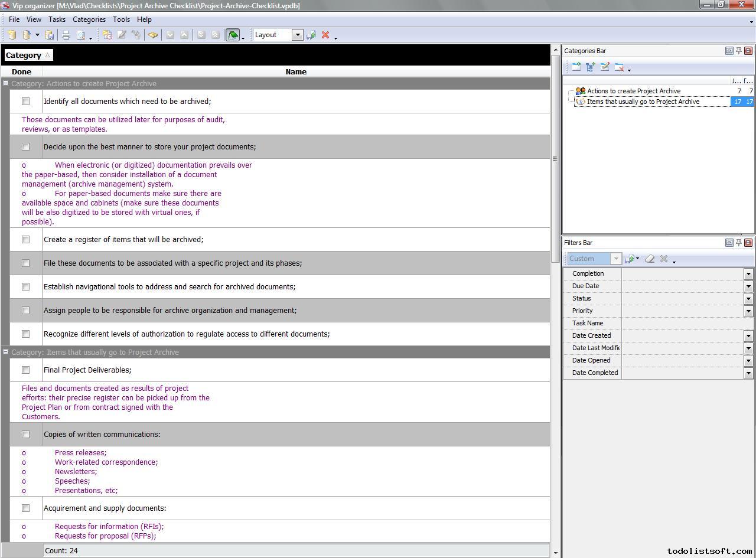Image resolution: width=756 pixels, height=558 pixels.
Task: Click the binoculars Find icon
Action: point(153,35)
